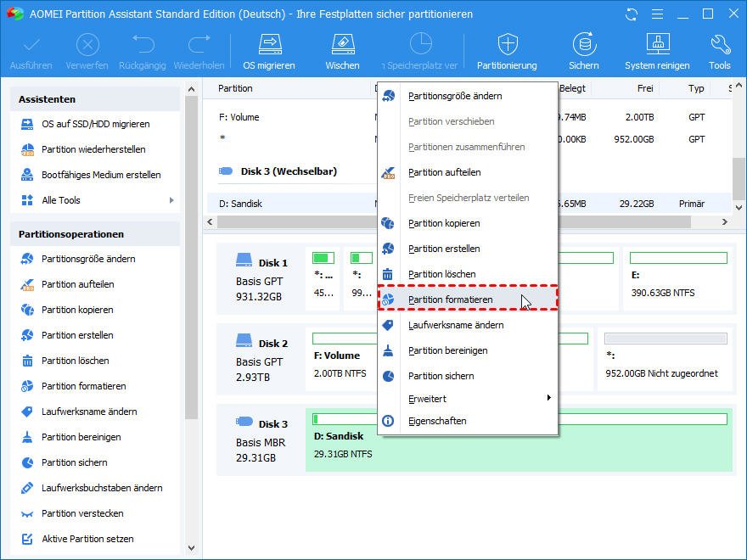Screen dimensions: 747x560
Task: Open the Partitionierung toolbar tool
Action: [x=507, y=52]
